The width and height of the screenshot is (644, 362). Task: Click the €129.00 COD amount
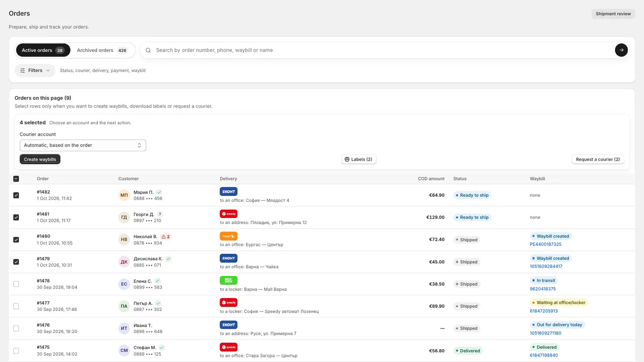435,217
